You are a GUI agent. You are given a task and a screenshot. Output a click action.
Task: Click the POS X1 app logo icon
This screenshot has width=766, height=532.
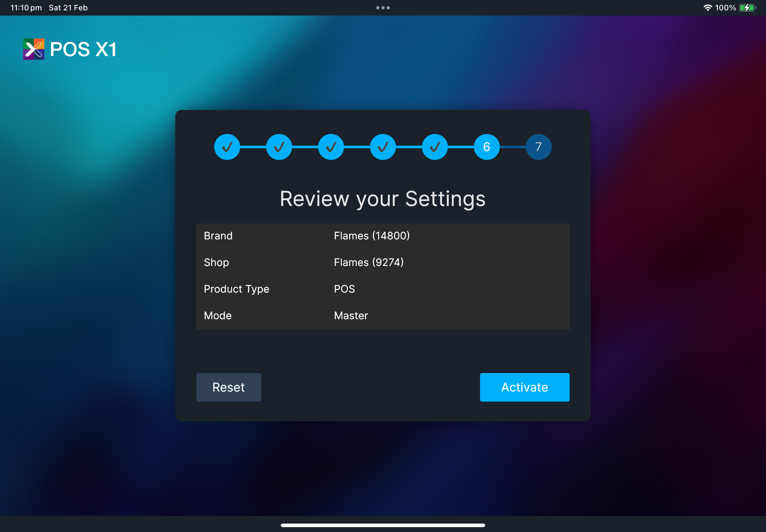tap(33, 49)
